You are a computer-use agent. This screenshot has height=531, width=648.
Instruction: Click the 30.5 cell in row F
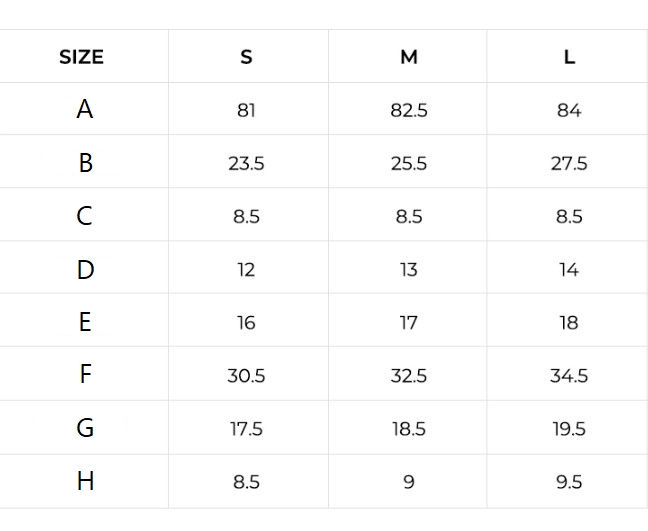[246, 376]
